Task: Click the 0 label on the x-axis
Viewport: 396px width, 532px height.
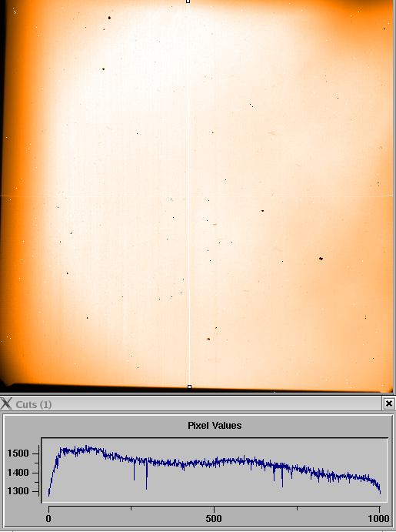Action: pyautogui.click(x=48, y=518)
